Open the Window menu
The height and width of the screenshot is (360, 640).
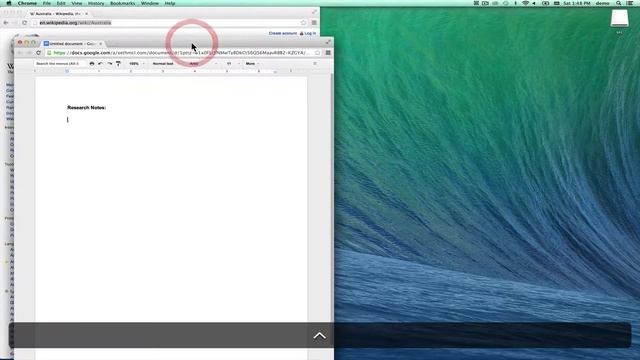(150, 3)
